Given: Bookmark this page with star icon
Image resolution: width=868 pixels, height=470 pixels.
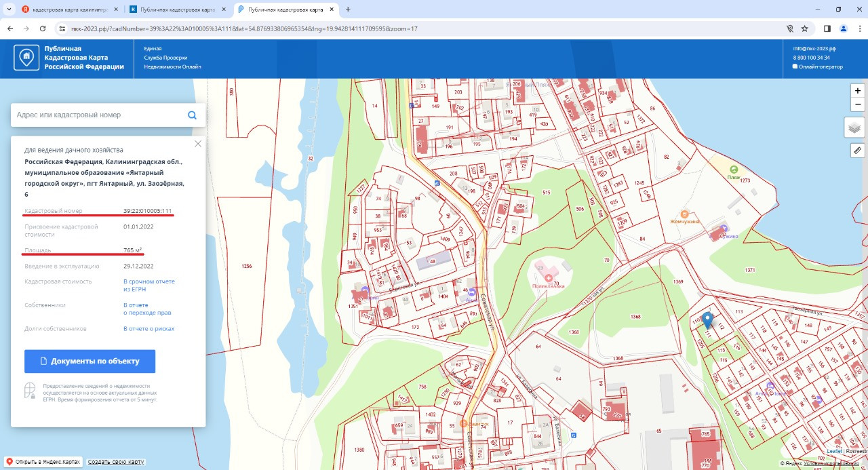Looking at the screenshot, I should coord(805,28).
